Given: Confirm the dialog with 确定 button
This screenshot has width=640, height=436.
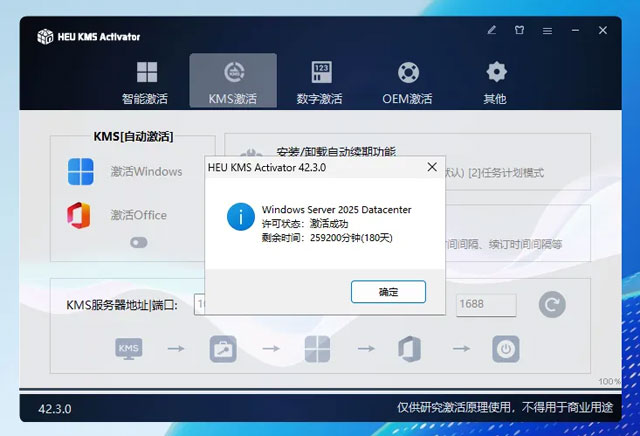Looking at the screenshot, I should [x=388, y=291].
